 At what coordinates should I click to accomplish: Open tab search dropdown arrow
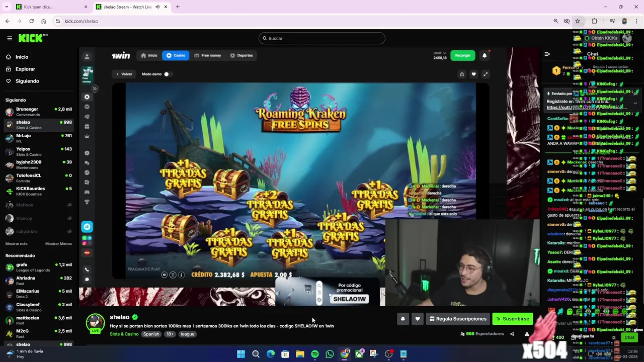click(7, 7)
